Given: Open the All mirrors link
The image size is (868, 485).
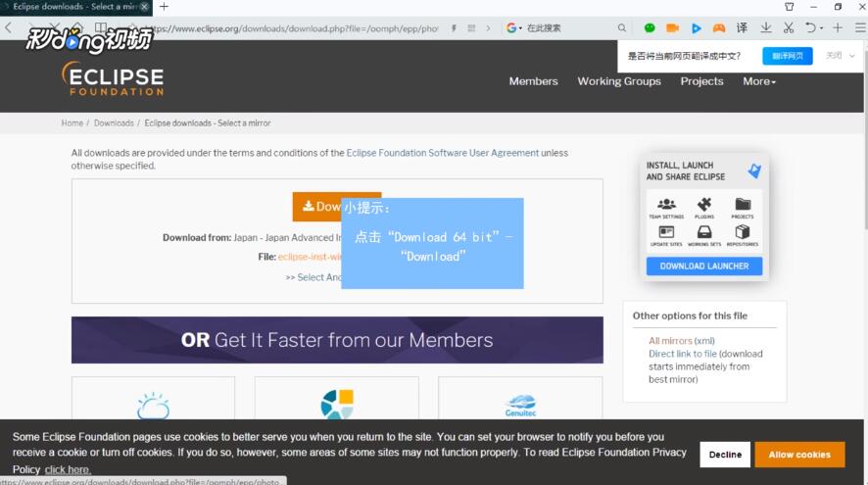Looking at the screenshot, I should click(x=670, y=341).
